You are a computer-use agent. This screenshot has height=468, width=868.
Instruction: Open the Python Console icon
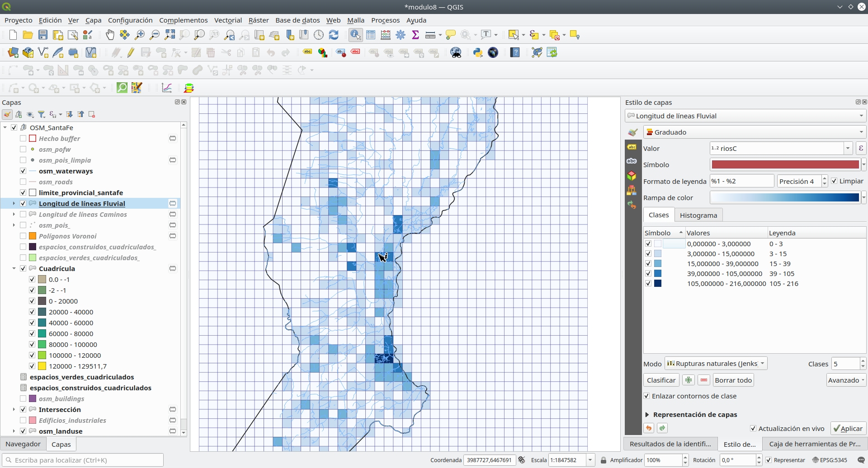[478, 52]
